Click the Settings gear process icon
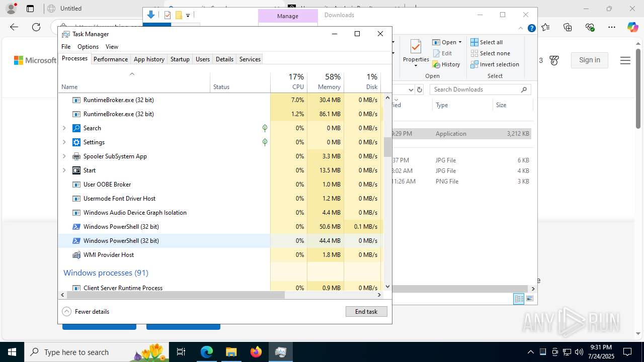Screen dimensions: 644x362 (76, 142)
